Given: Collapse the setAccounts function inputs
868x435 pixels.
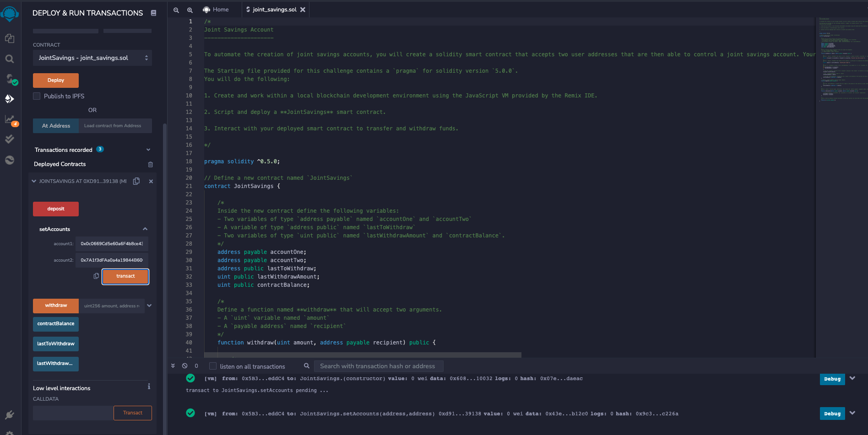Looking at the screenshot, I should click(x=145, y=229).
